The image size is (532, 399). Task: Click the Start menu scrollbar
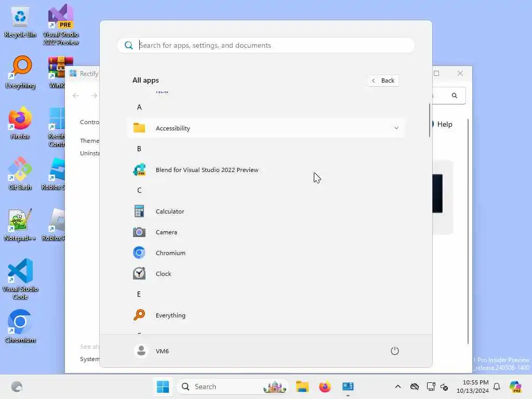point(430,120)
